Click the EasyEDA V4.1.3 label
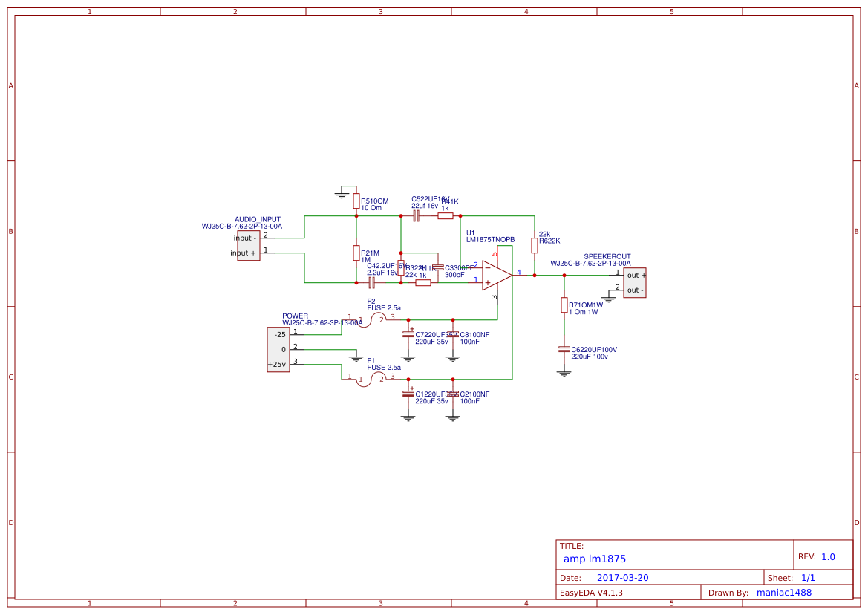The image size is (868, 615). 594,592
